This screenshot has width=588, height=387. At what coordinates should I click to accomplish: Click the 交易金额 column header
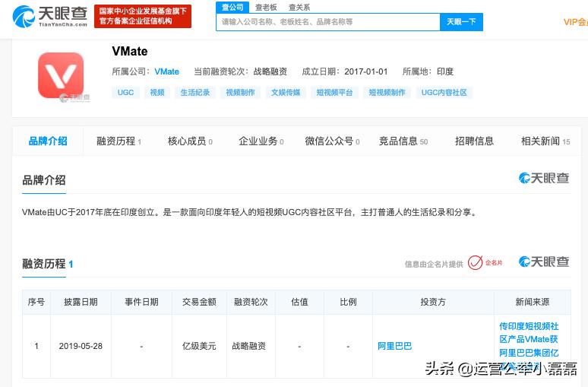(x=199, y=302)
